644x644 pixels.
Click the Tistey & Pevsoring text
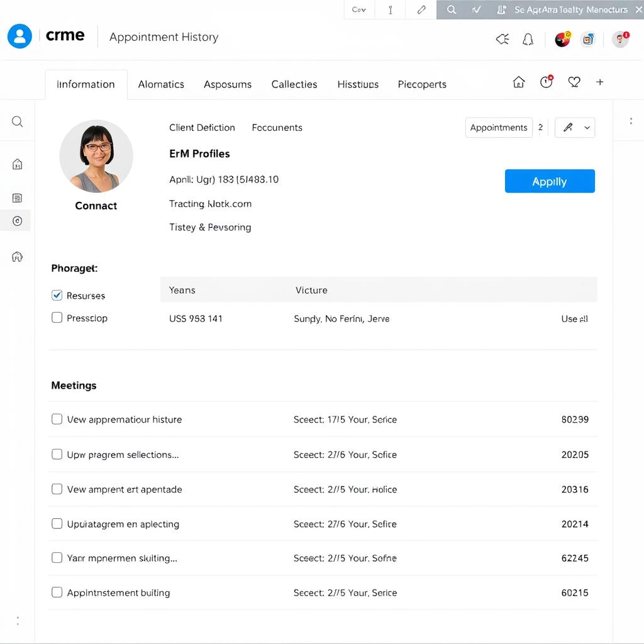coord(210,227)
